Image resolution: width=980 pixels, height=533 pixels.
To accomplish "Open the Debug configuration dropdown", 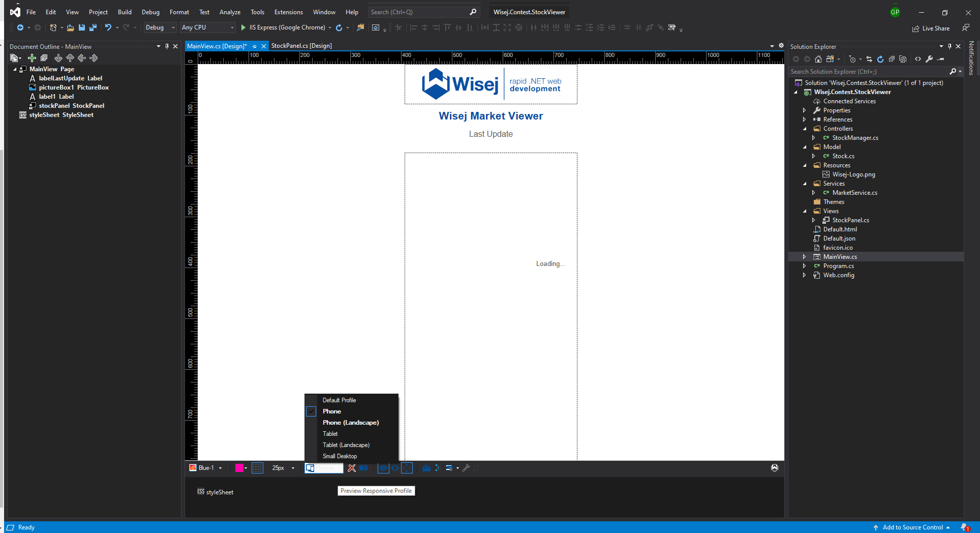I will (160, 27).
